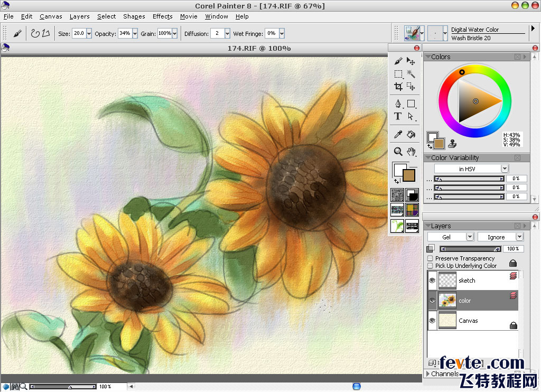Open the Weave selector in toolbox
This screenshot has height=392, width=541.
(x=412, y=209)
